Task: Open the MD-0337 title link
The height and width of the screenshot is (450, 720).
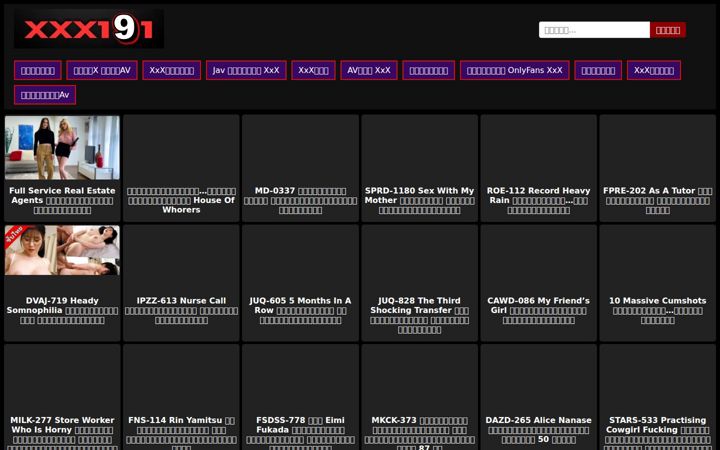Action: tap(300, 200)
